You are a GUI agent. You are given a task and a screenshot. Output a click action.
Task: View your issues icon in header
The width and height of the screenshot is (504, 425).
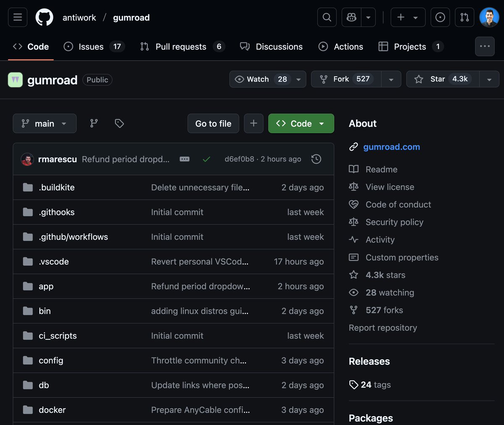(x=440, y=17)
